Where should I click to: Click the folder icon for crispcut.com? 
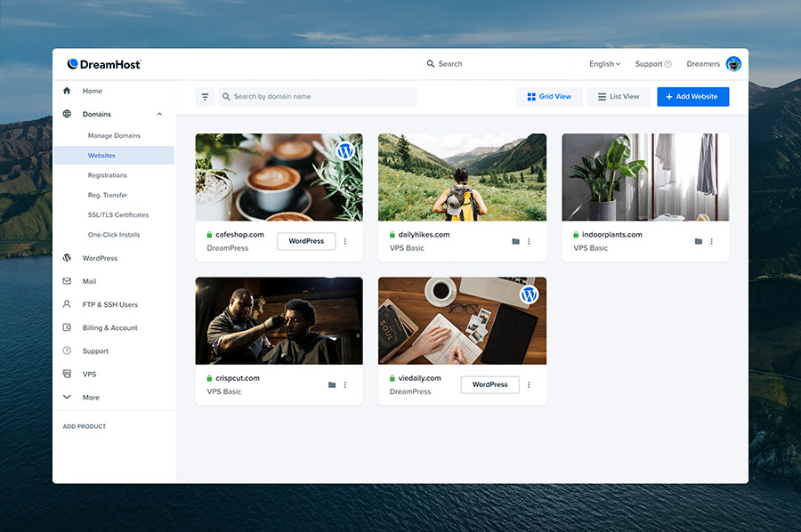[332, 385]
